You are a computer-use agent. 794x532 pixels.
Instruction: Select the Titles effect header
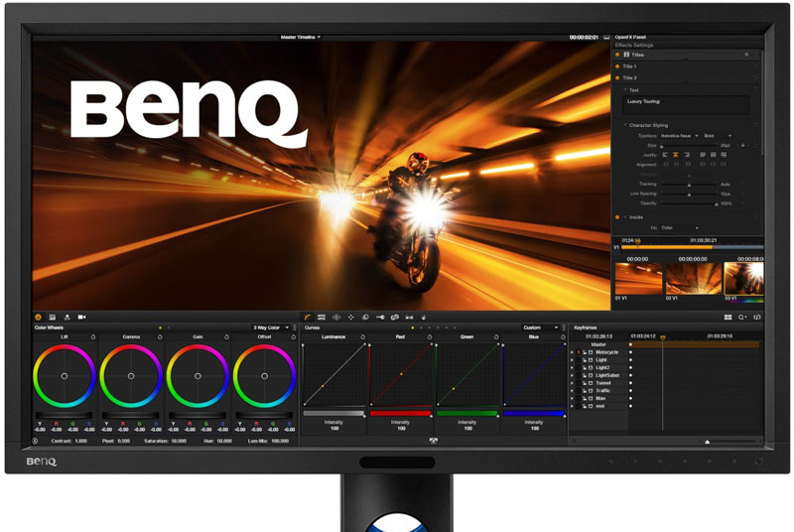[686, 55]
